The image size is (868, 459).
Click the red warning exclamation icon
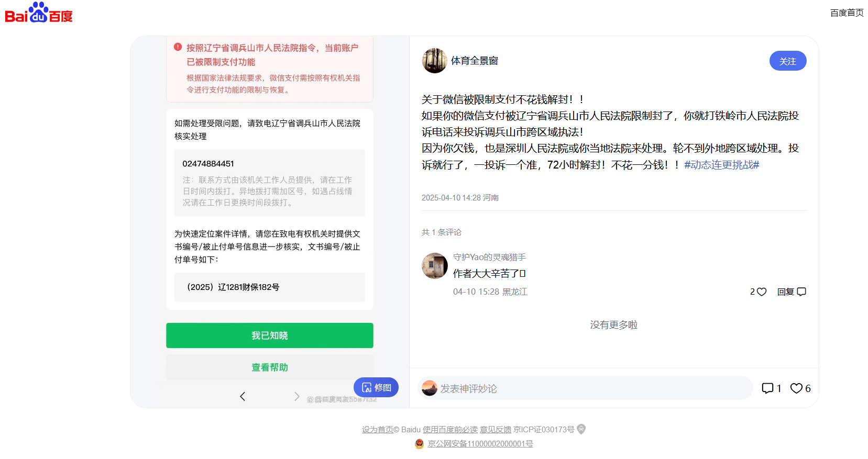coord(178,47)
